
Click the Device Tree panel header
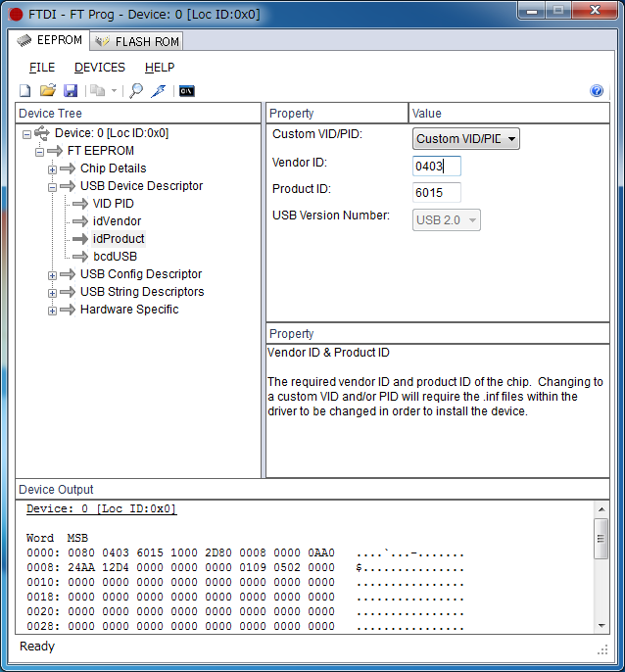point(138,114)
